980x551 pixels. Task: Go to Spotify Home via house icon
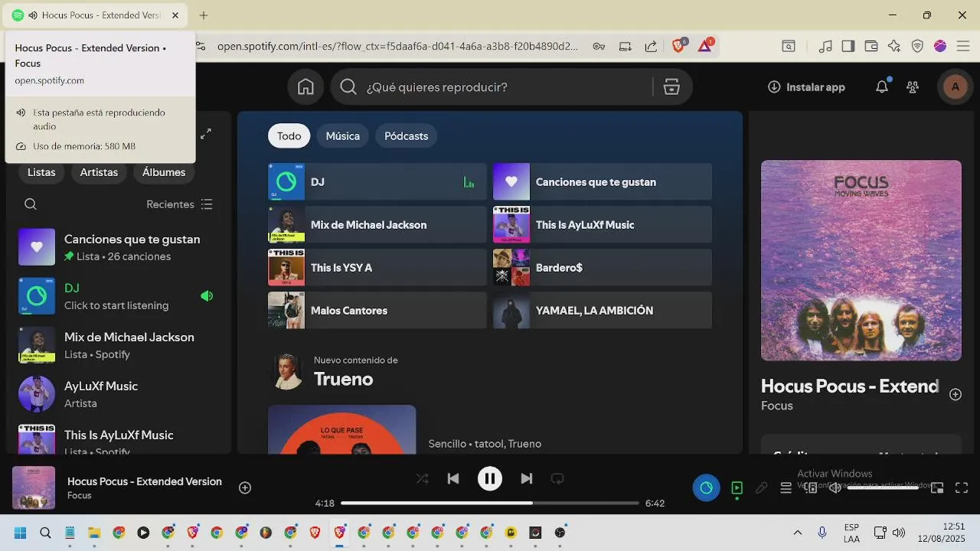pos(305,87)
